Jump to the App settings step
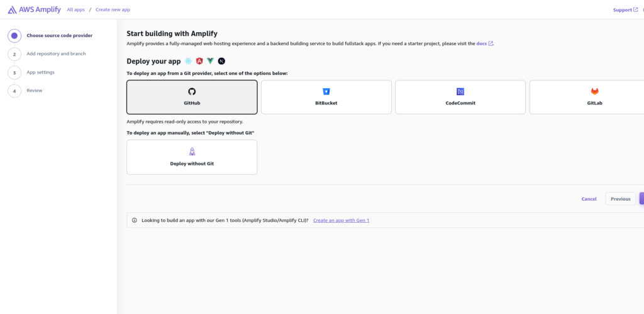 click(41, 72)
